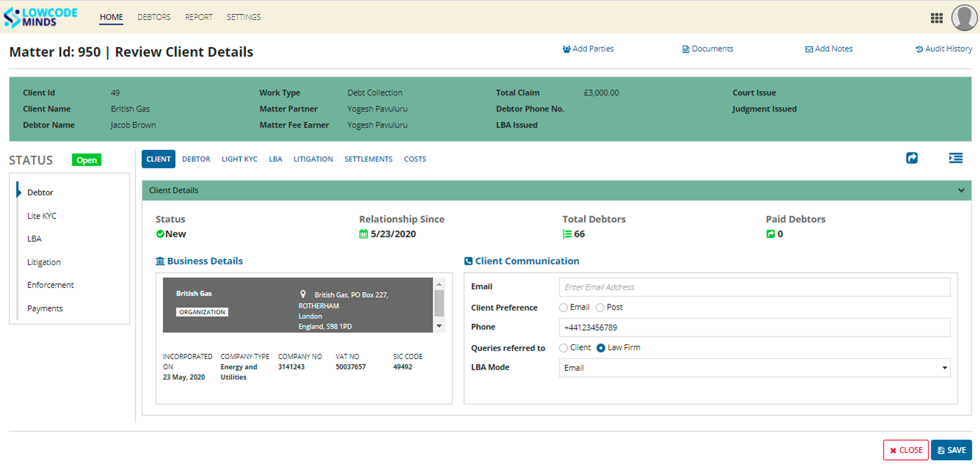Select the Enforcement stage
The image size is (980, 466).
(50, 285)
